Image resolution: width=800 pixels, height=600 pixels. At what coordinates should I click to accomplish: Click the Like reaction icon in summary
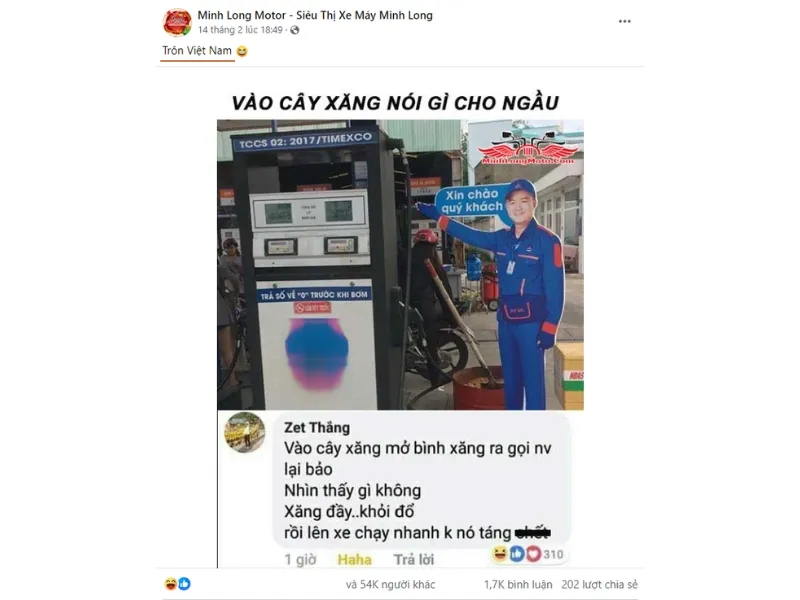pyautogui.click(x=184, y=584)
